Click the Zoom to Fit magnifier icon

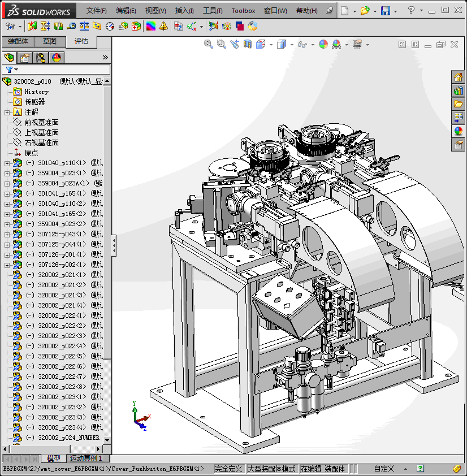pos(209,44)
